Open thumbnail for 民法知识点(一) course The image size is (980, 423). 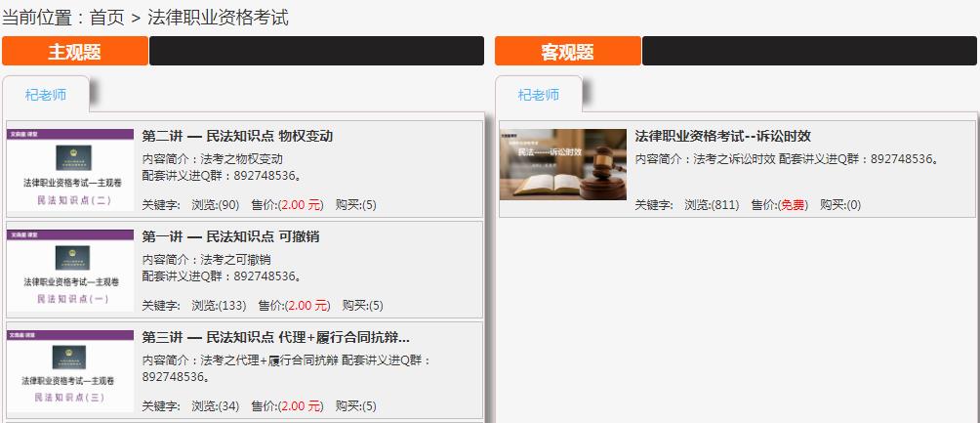pyautogui.click(x=70, y=271)
